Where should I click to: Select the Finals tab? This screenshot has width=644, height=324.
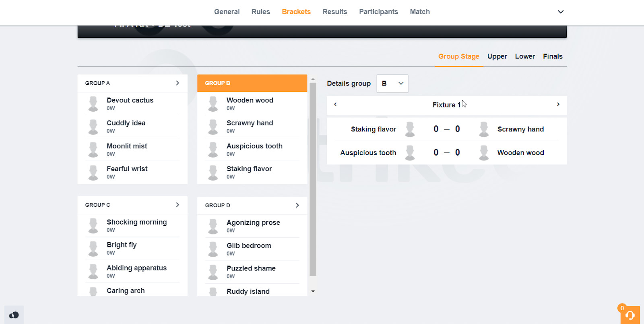click(552, 56)
